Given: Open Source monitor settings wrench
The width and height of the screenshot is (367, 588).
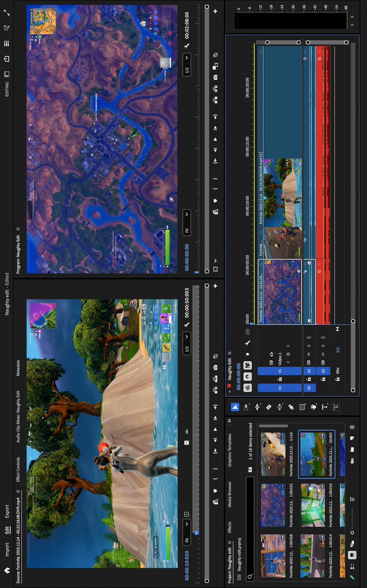Looking at the screenshot, I should [x=187, y=325].
